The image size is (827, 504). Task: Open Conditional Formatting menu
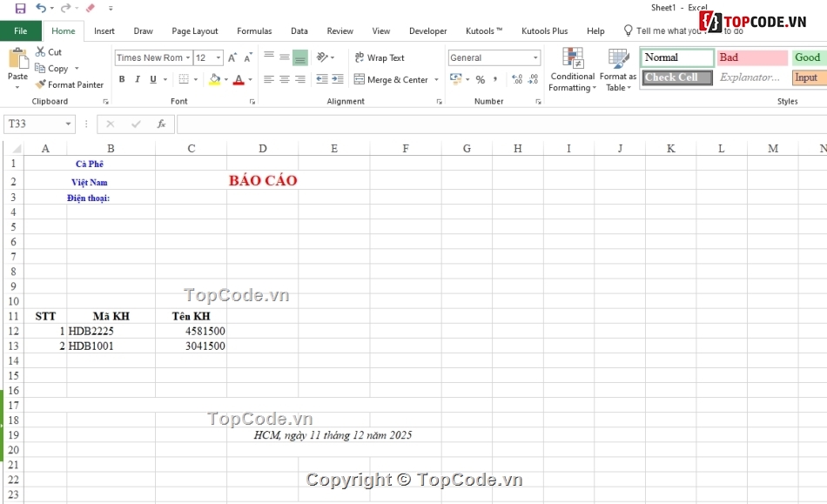pyautogui.click(x=572, y=71)
